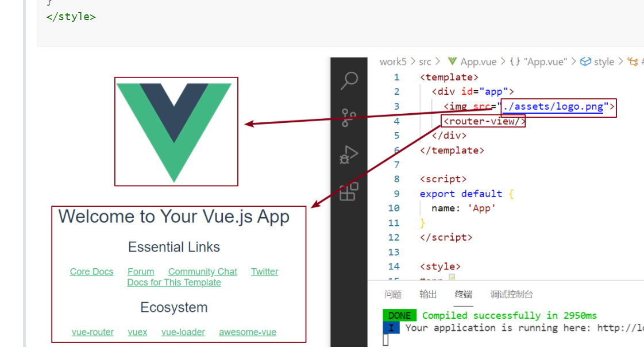Screen dimensions: 644x363
Task: Click the 'Welcome to Your Vue.js App' heading
Action: (173, 217)
